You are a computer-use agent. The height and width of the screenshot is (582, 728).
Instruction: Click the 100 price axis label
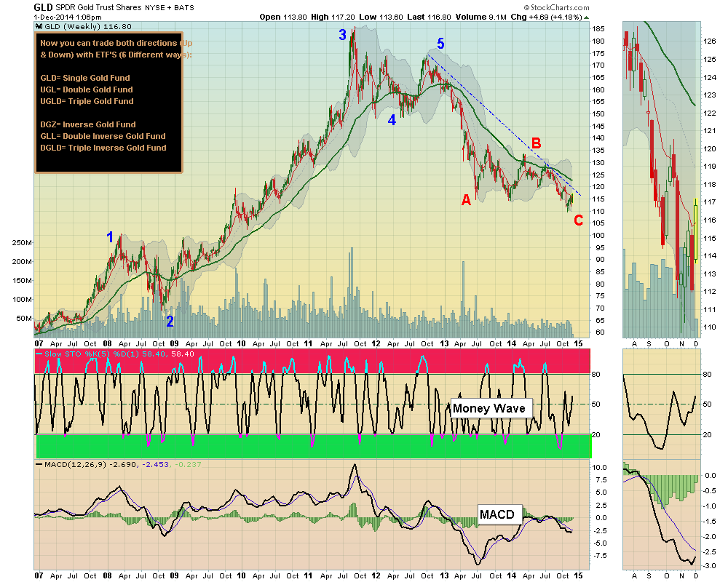click(x=598, y=235)
